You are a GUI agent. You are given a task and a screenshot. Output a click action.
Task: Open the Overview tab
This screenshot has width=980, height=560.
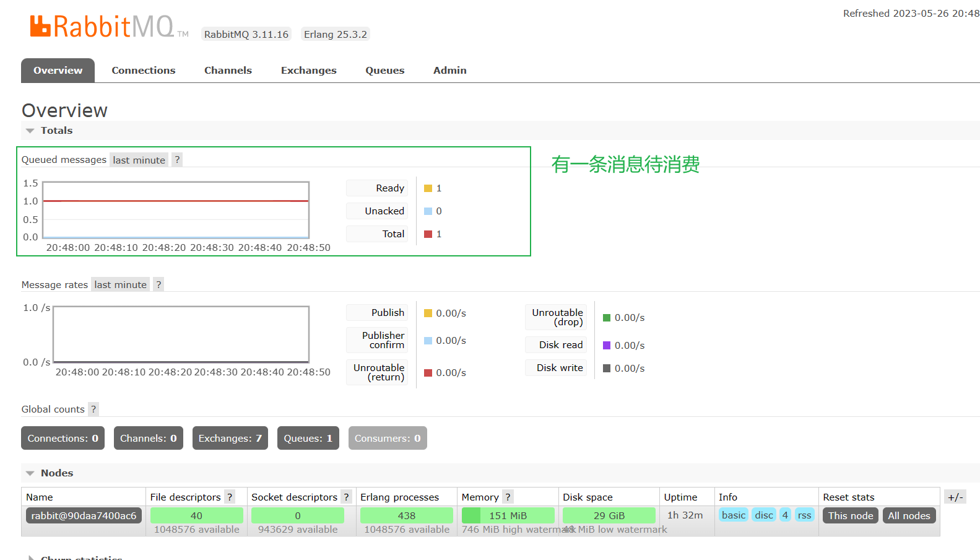coord(58,71)
